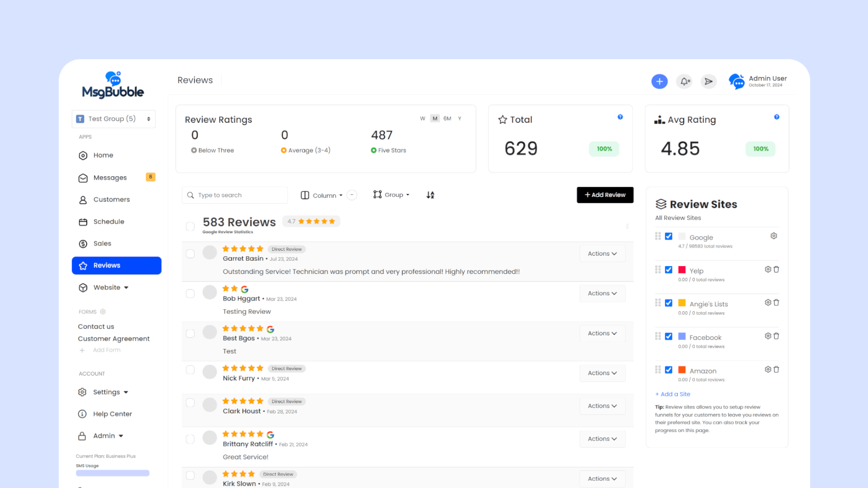Image resolution: width=868 pixels, height=488 pixels.
Task: Select the 6M time range tab
Action: [447, 118]
